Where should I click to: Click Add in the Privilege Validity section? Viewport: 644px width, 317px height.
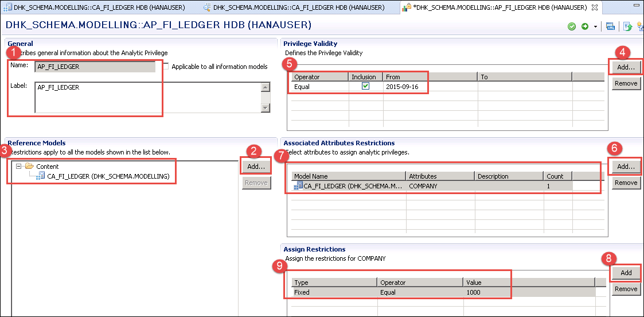click(625, 67)
